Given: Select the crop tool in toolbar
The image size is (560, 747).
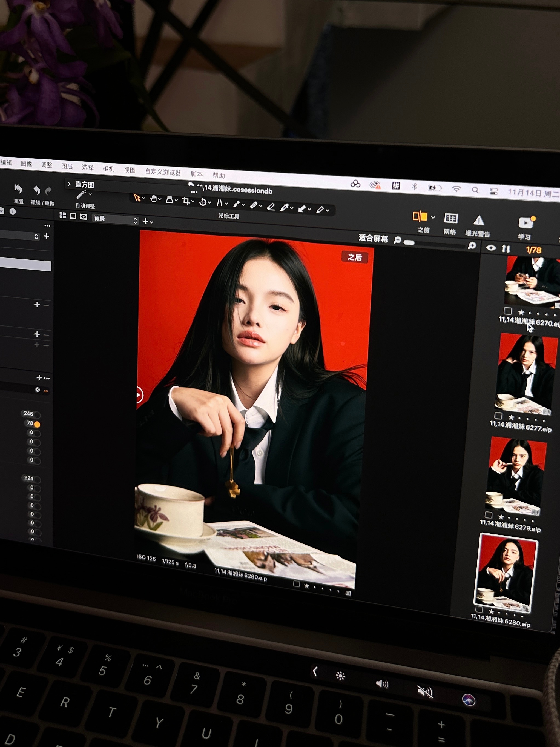Looking at the screenshot, I should pos(186,201).
